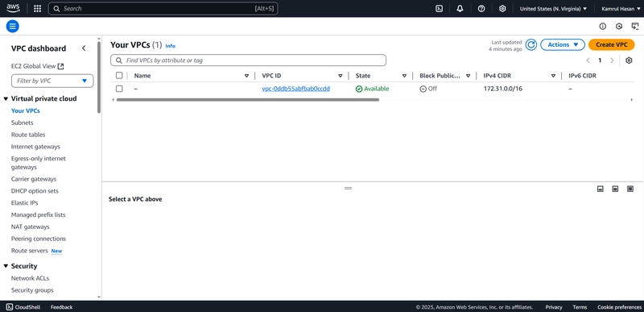Focus the Find VPCs filter field
This screenshot has width=644, height=312.
click(248, 60)
